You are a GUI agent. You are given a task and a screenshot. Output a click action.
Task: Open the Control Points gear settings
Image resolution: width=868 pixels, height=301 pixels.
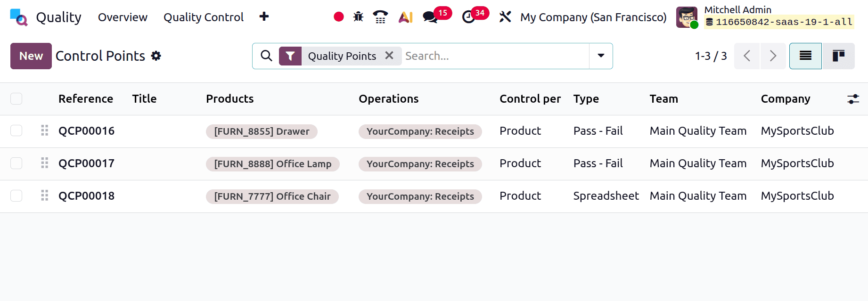[x=156, y=56]
